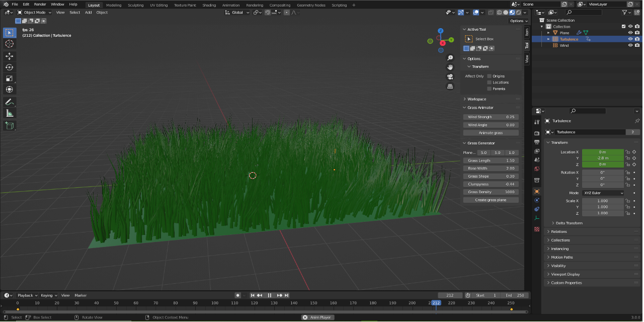The height and width of the screenshot is (322, 644).
Task: Toggle auto keying record button
Action: (237, 295)
